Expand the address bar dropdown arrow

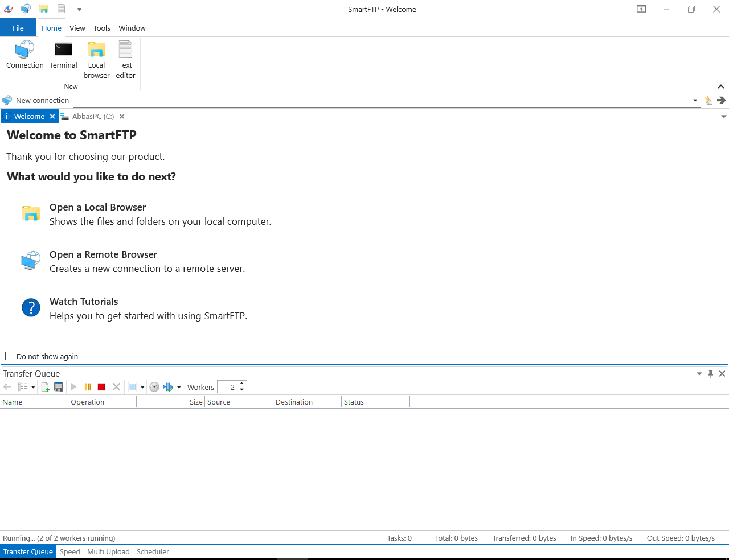695,101
